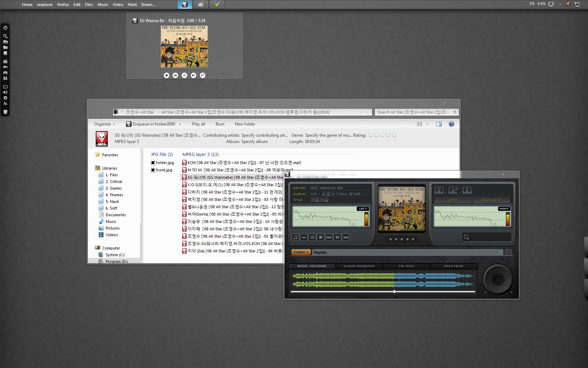Launch firefox from top bar

[63, 5]
